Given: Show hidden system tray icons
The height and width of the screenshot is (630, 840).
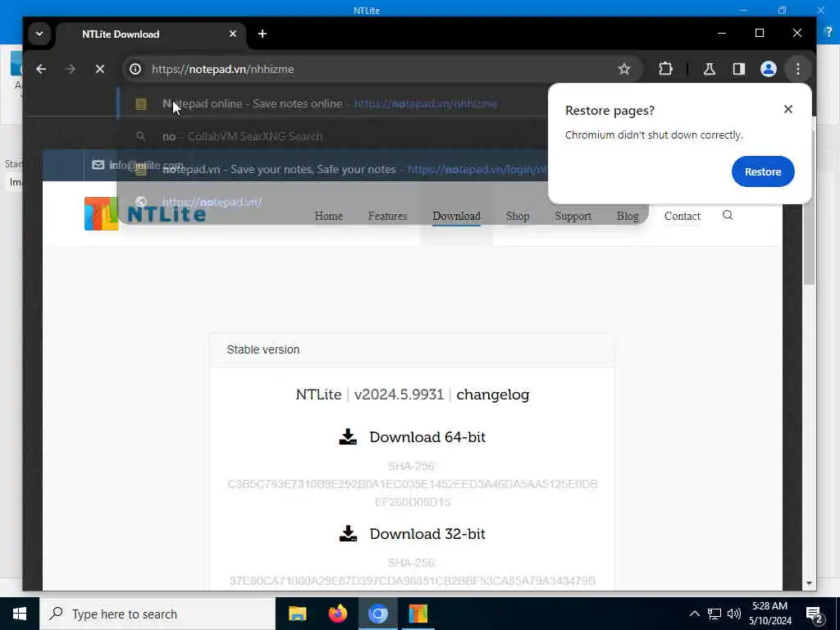Looking at the screenshot, I should point(694,614).
